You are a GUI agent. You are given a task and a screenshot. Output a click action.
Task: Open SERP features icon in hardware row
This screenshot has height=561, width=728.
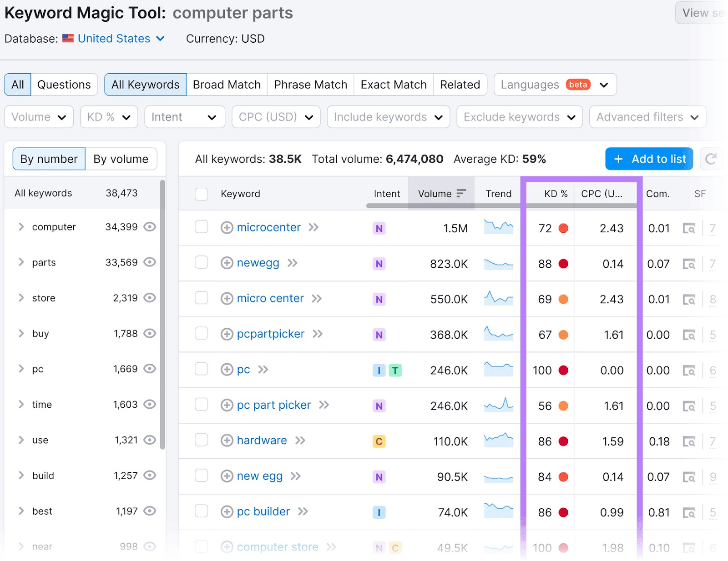pyautogui.click(x=689, y=441)
